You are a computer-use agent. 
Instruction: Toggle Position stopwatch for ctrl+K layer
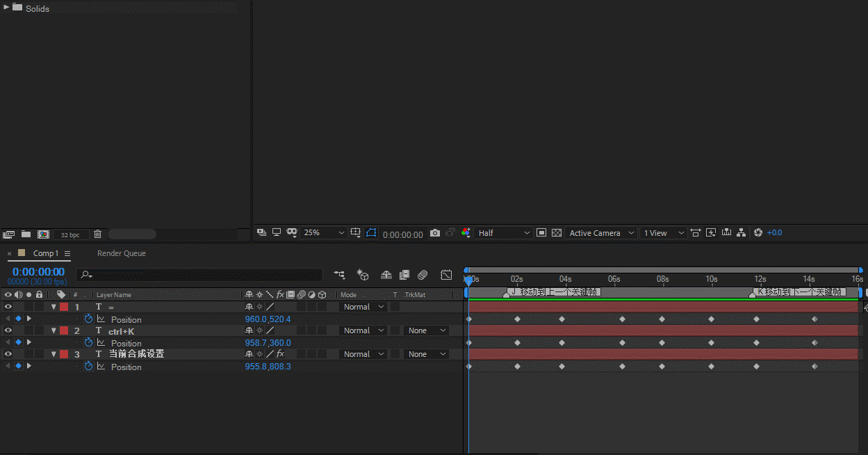[88, 342]
